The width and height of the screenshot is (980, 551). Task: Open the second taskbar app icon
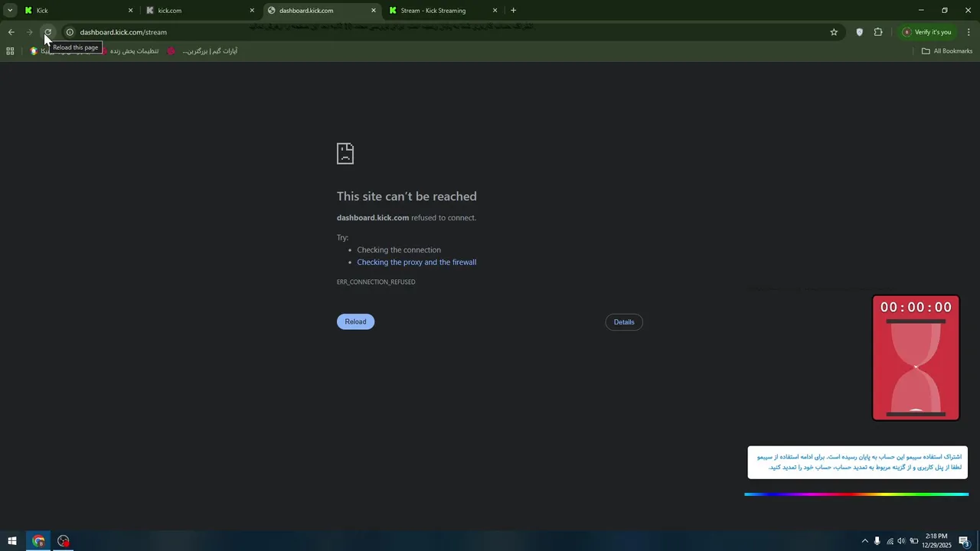click(x=64, y=541)
